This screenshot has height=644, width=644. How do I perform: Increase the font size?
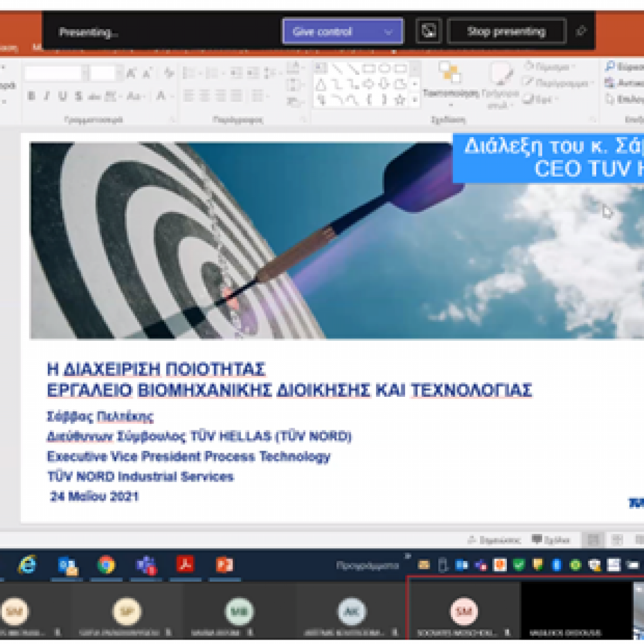click(131, 73)
